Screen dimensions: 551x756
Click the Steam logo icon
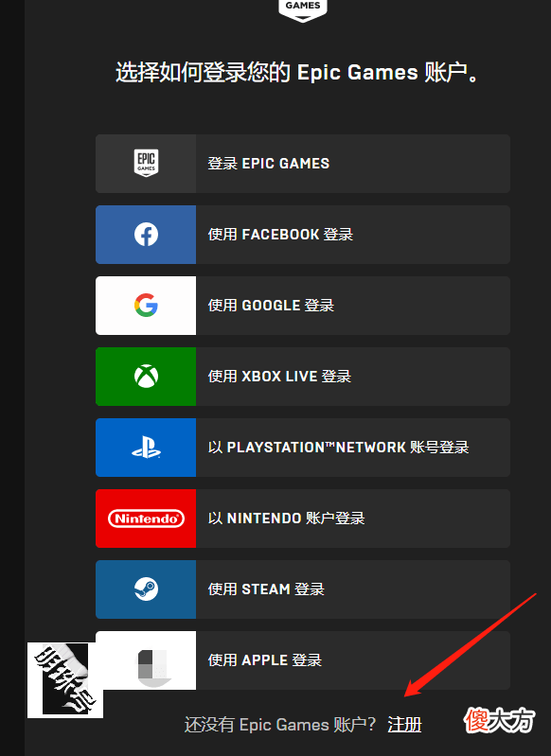(x=146, y=589)
